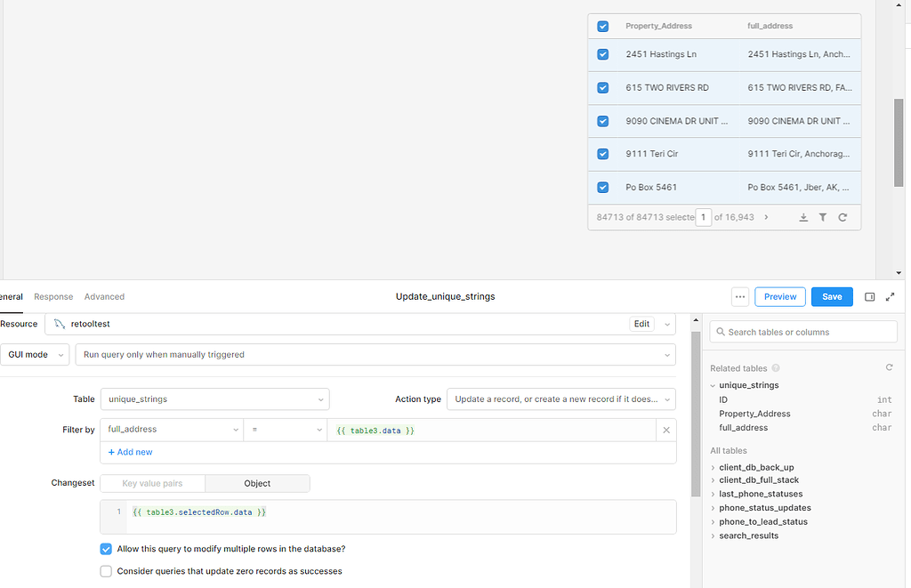Download the table data as CSV
Viewport: 911px width, 588px height.
tap(803, 216)
